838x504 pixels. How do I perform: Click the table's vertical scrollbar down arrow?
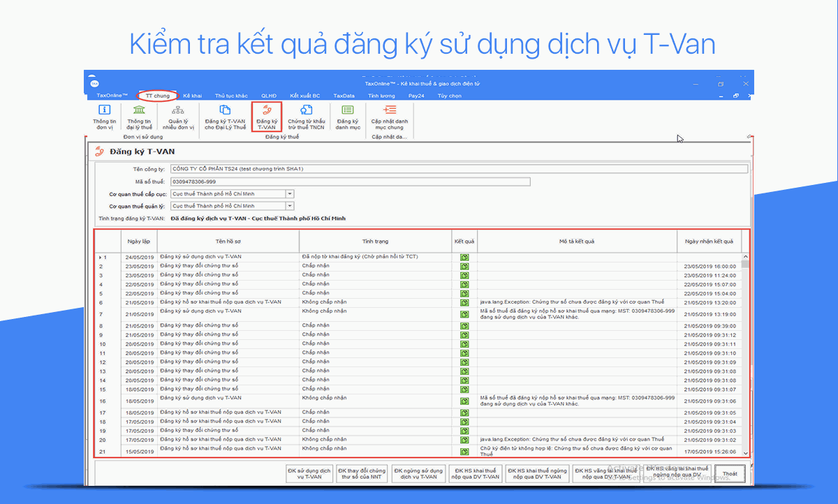pyautogui.click(x=746, y=453)
